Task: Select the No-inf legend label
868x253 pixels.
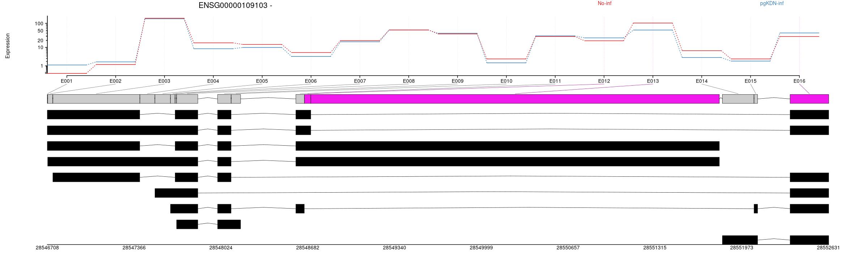Action: [x=604, y=3]
